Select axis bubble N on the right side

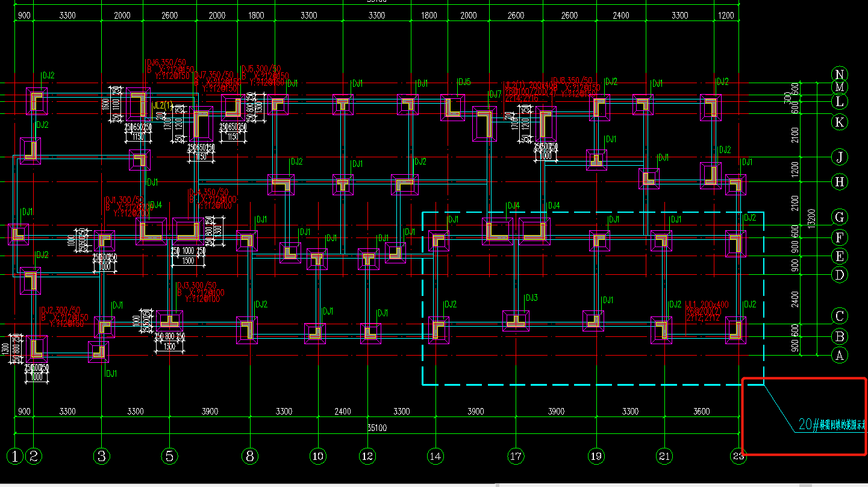(x=839, y=74)
